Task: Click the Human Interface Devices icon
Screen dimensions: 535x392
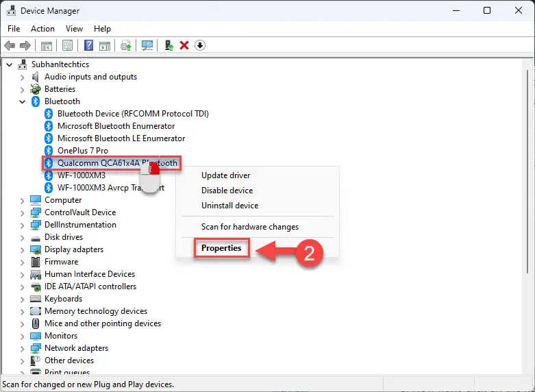Action: click(36, 274)
